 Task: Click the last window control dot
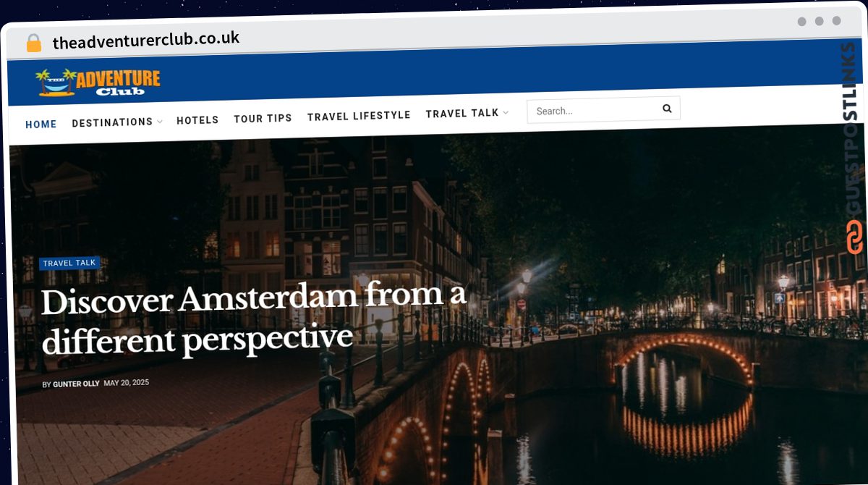[x=836, y=21]
